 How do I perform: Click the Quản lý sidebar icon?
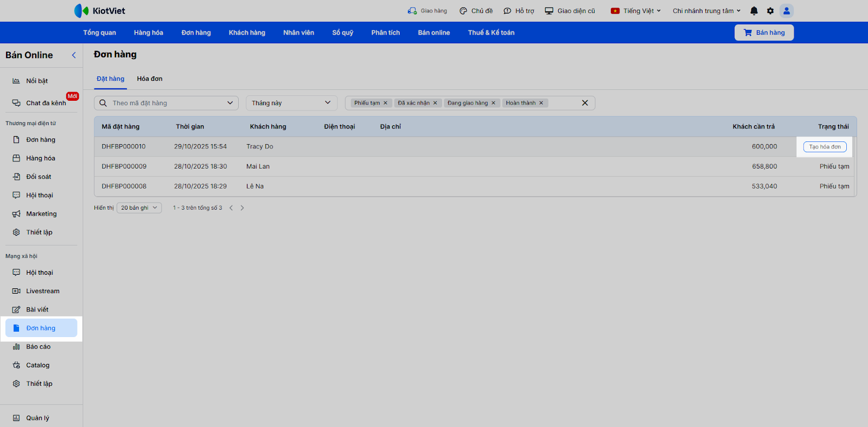pos(16,418)
